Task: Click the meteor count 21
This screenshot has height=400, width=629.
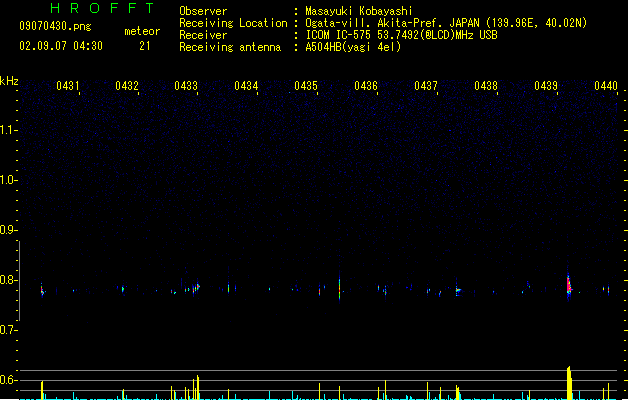Action: click(x=145, y=46)
